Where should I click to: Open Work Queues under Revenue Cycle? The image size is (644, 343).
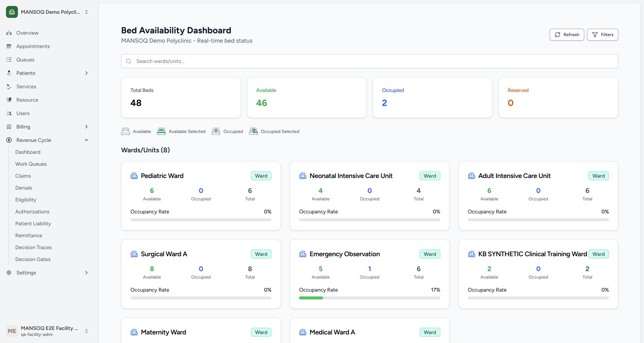(x=31, y=164)
